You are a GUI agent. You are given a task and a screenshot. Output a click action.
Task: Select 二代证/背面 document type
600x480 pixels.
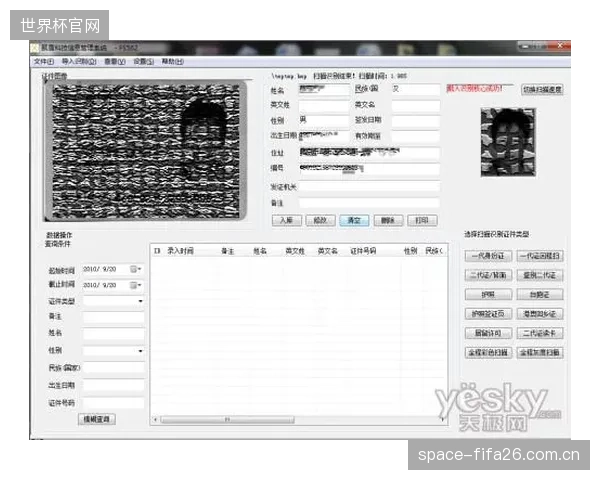488,275
